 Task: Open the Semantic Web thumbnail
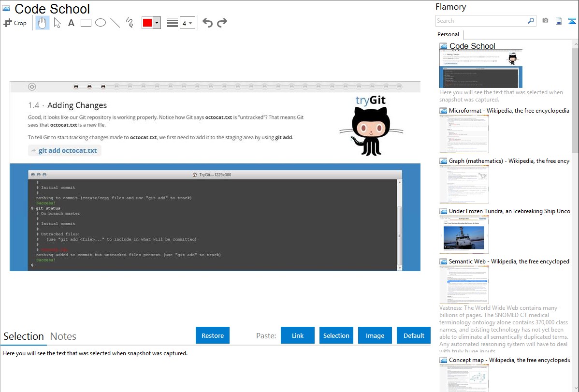tap(464, 285)
